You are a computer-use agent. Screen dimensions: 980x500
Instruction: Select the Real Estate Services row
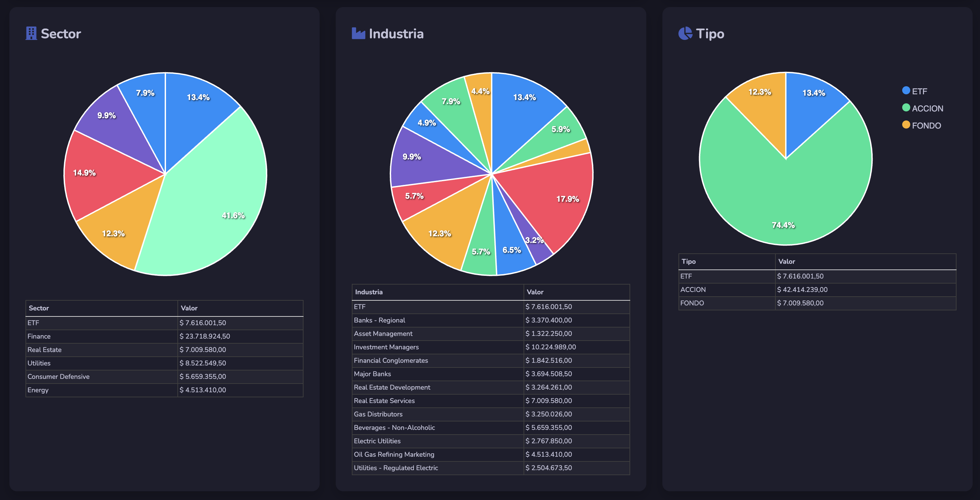coord(384,401)
